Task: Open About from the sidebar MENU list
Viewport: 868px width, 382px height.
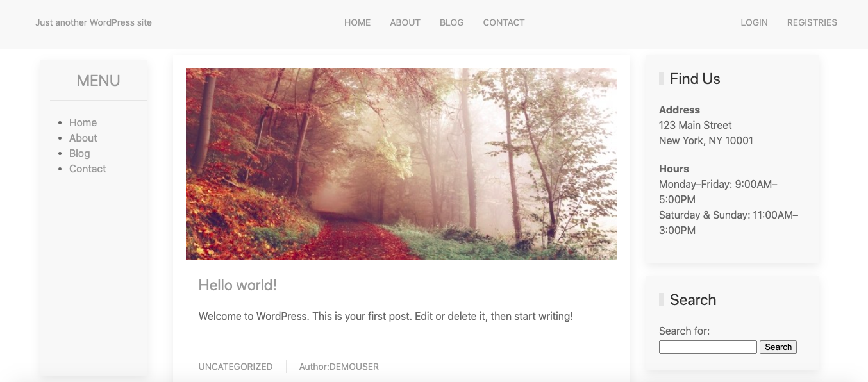Action: (83, 138)
